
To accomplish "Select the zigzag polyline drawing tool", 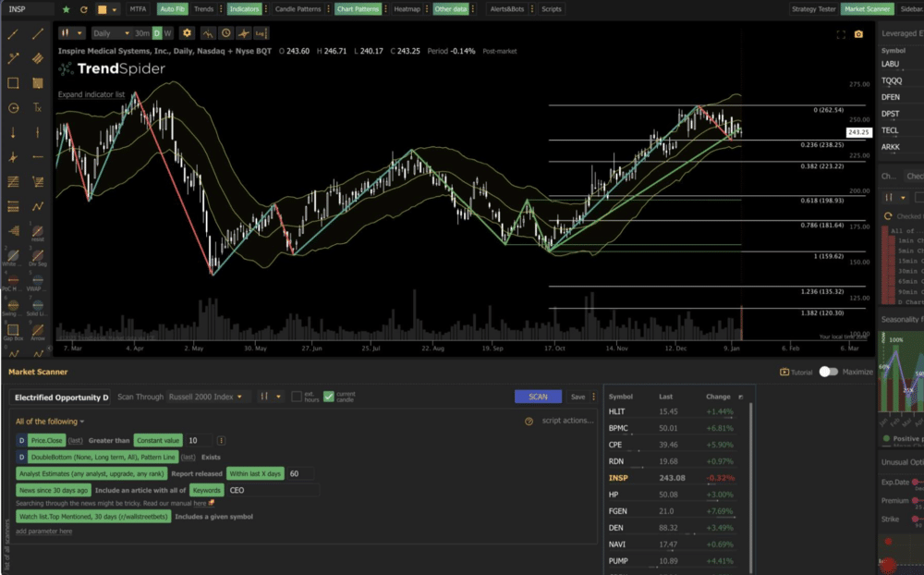I will (x=38, y=206).
